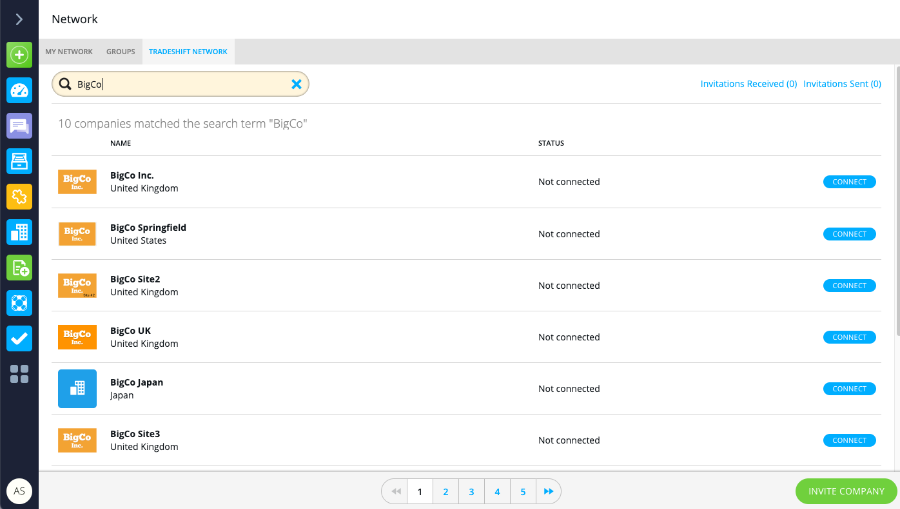Open the purple messages chat icon
The width and height of the screenshot is (900, 509).
click(x=19, y=126)
